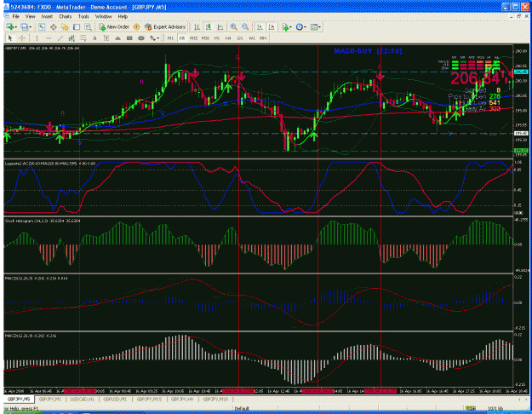
Task: Switch to Line Chart display
Action: click(x=220, y=27)
